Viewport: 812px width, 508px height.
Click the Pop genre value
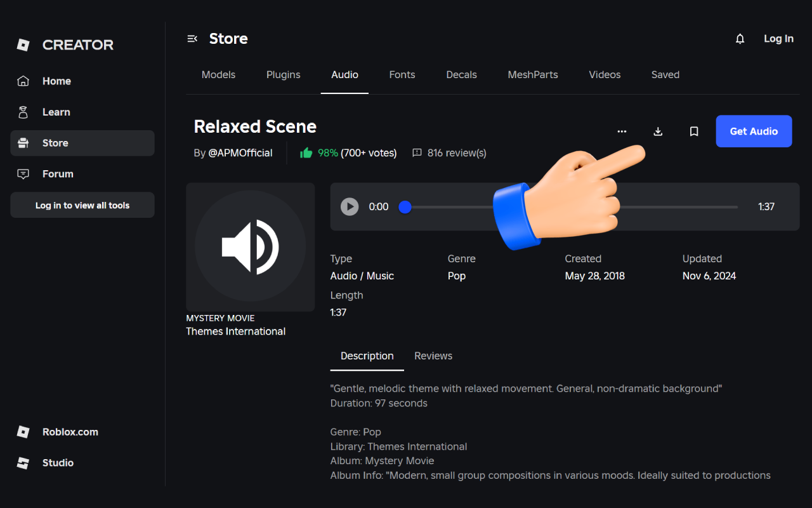coord(457,276)
